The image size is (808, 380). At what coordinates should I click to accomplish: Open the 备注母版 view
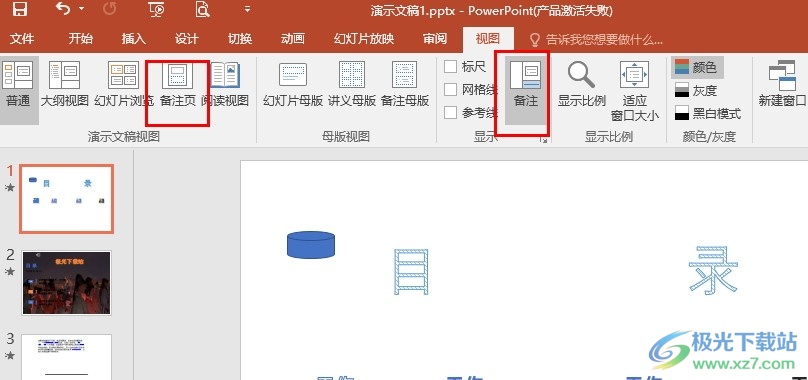[x=405, y=85]
